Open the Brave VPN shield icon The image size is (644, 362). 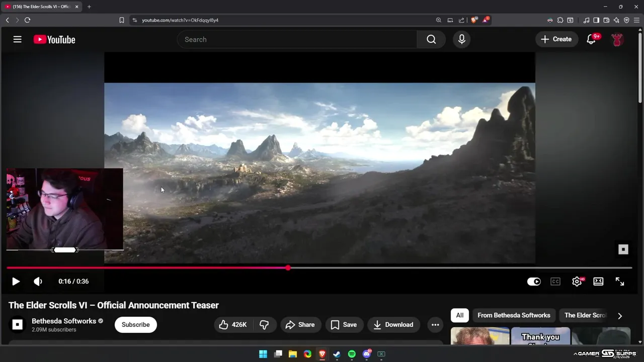pos(626,20)
